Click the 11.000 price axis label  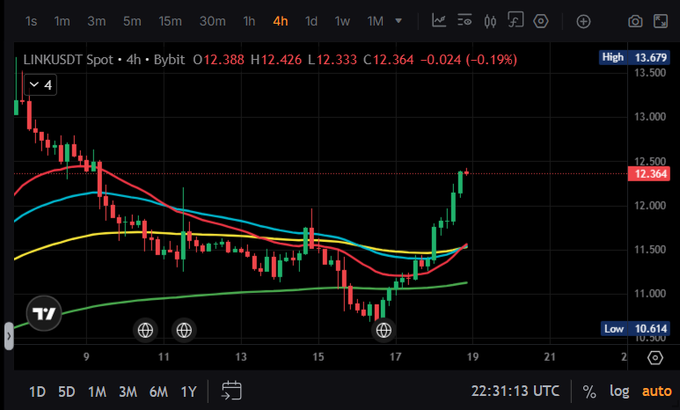[650, 294]
